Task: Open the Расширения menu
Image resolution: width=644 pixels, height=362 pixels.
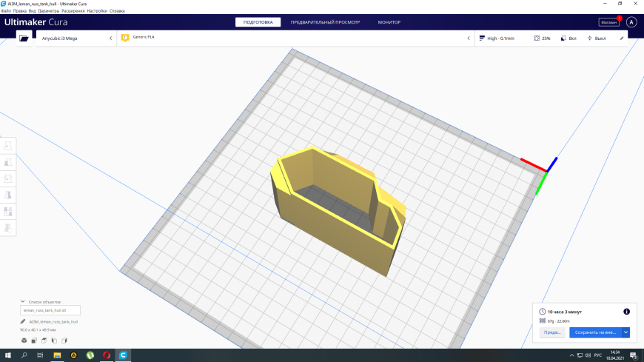Action: point(73,11)
